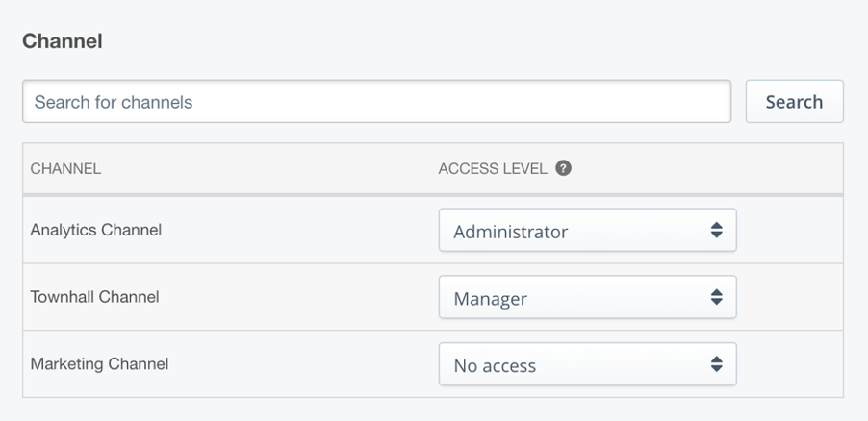This screenshot has height=421, width=868.
Task: Click the up-down arrows on Manager dropdown
Action: 716,297
